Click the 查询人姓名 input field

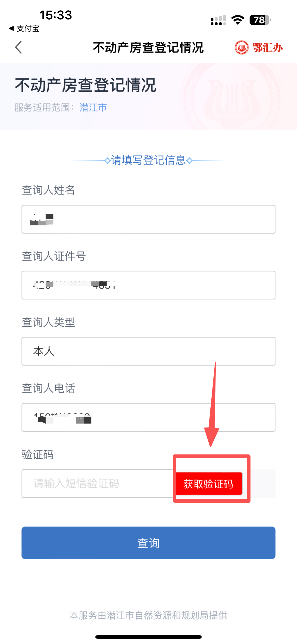(x=148, y=219)
